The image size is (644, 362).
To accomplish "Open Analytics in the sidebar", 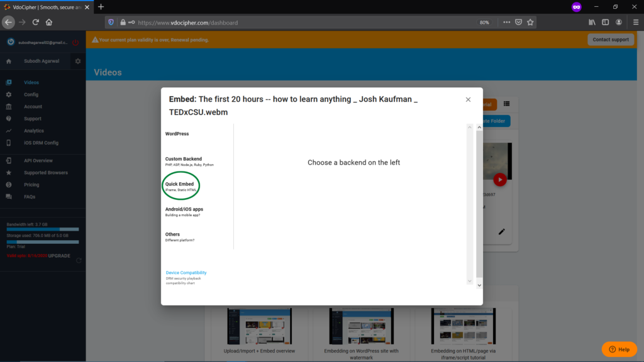I will [34, 131].
